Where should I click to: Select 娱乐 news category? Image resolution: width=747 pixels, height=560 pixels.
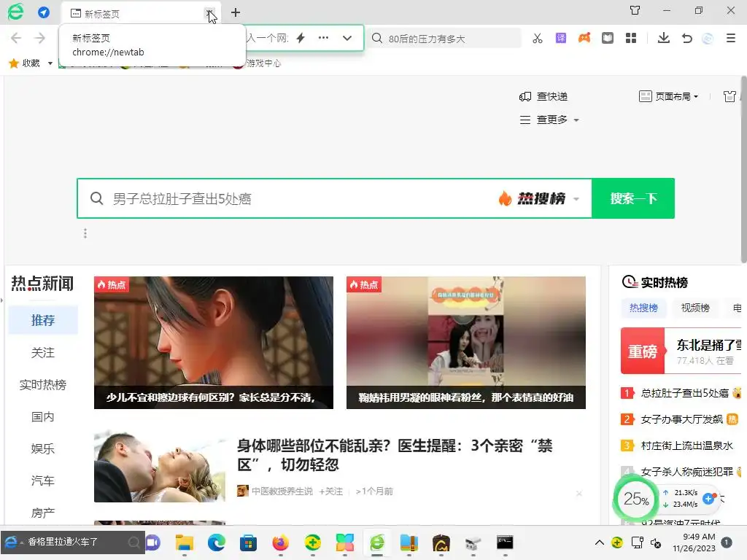coord(43,448)
